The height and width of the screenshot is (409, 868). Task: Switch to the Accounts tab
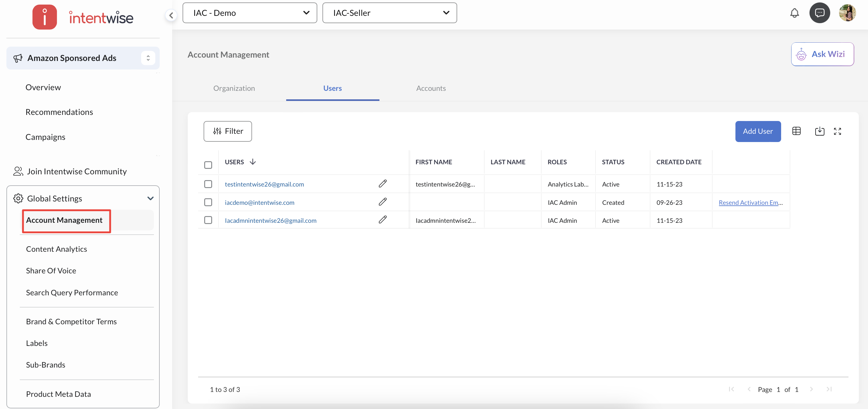click(x=431, y=88)
